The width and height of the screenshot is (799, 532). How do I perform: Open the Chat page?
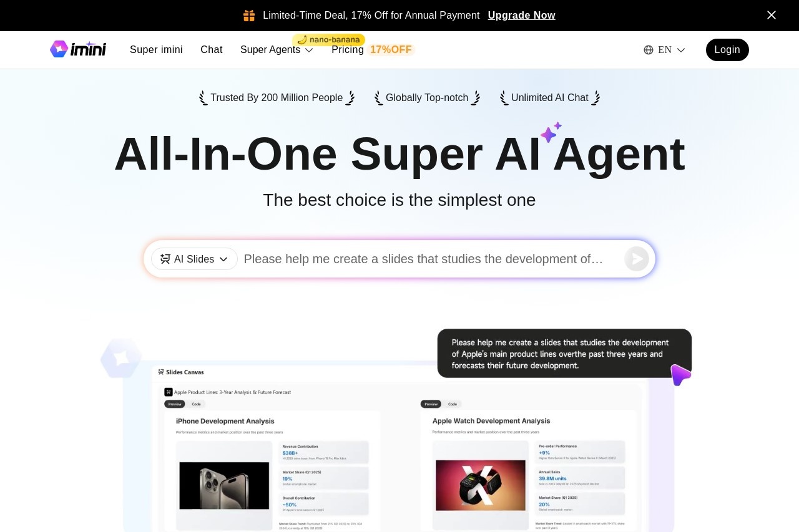[x=212, y=50]
